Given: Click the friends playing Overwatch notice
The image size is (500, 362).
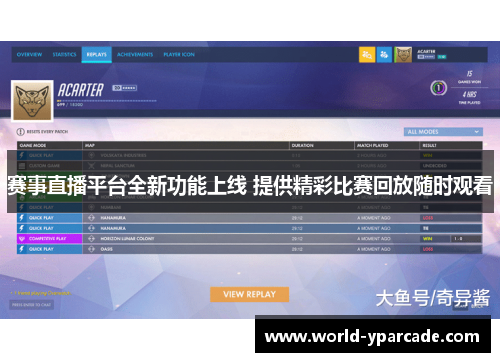Looking at the screenshot, I should point(41,293).
